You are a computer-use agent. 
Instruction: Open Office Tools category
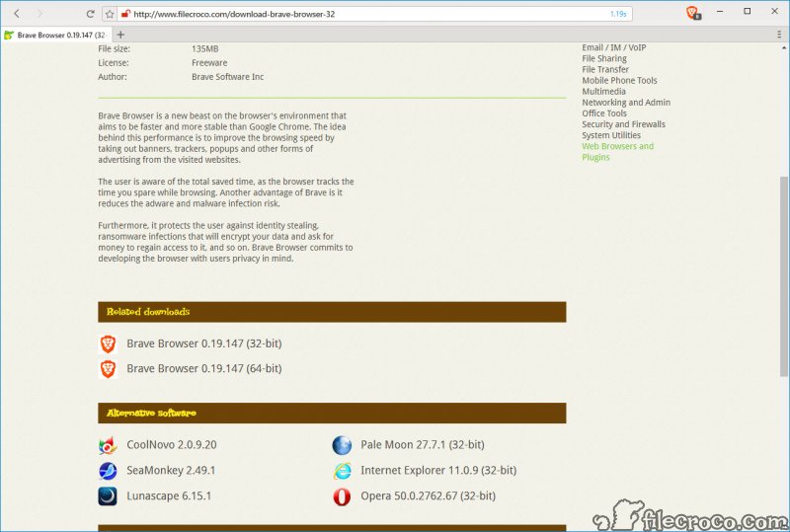[x=604, y=114]
